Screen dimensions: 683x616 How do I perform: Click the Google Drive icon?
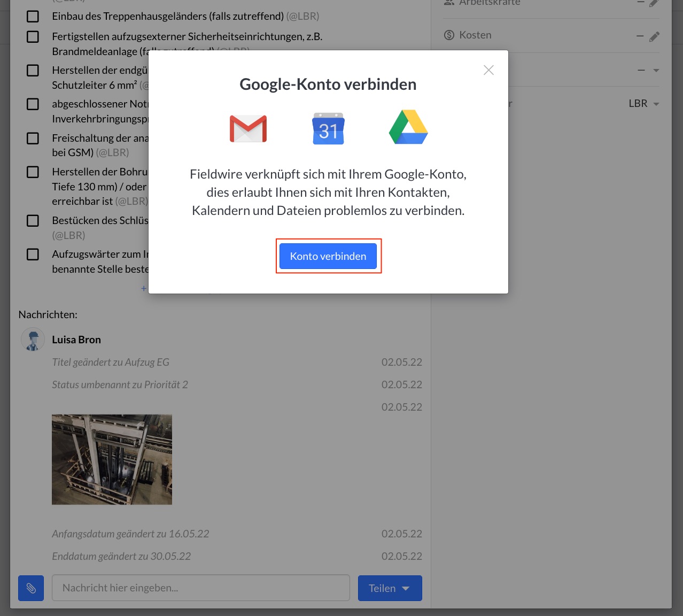click(408, 127)
